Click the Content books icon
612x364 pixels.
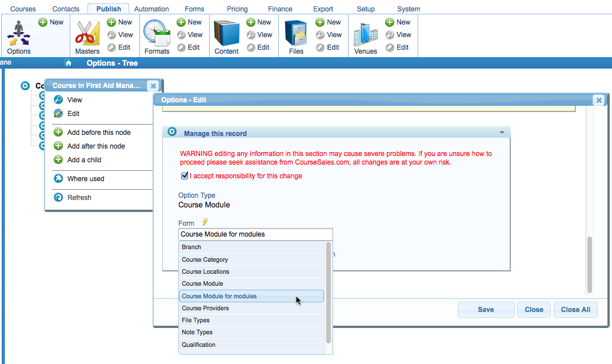226,34
